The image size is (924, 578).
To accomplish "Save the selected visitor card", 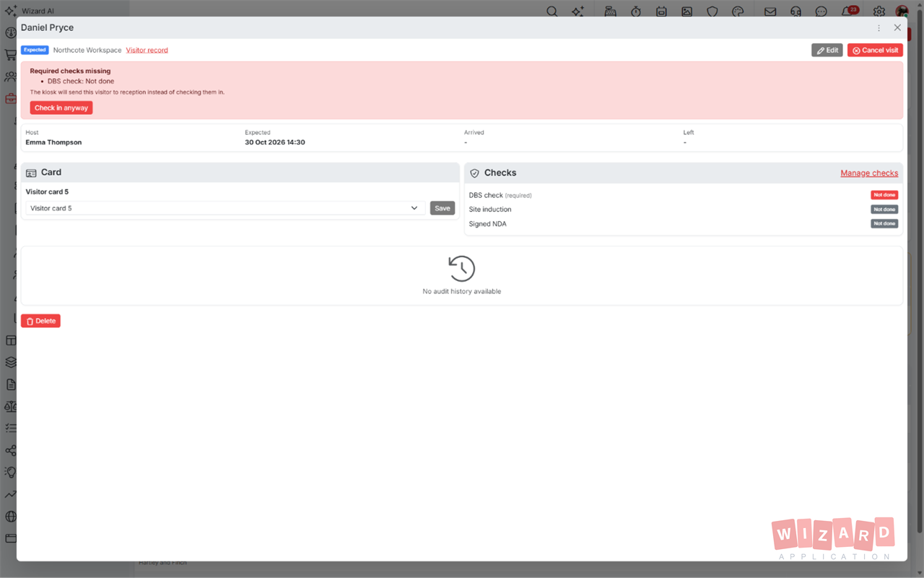I will coord(443,208).
